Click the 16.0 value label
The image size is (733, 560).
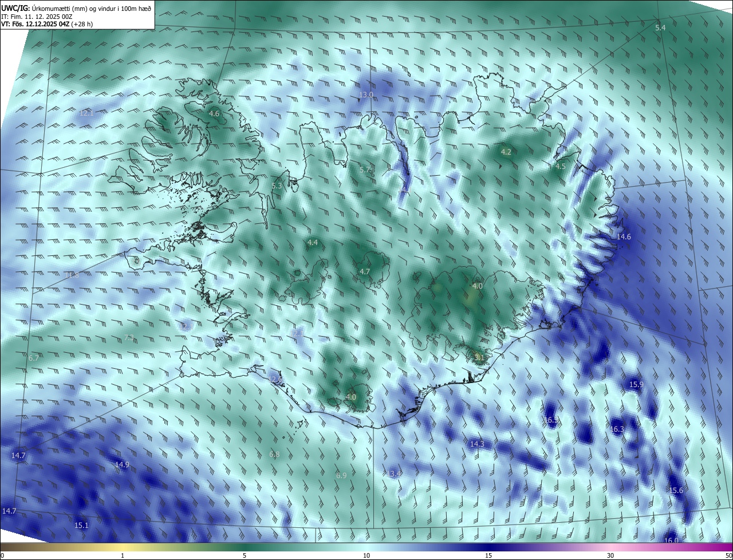[x=671, y=541]
